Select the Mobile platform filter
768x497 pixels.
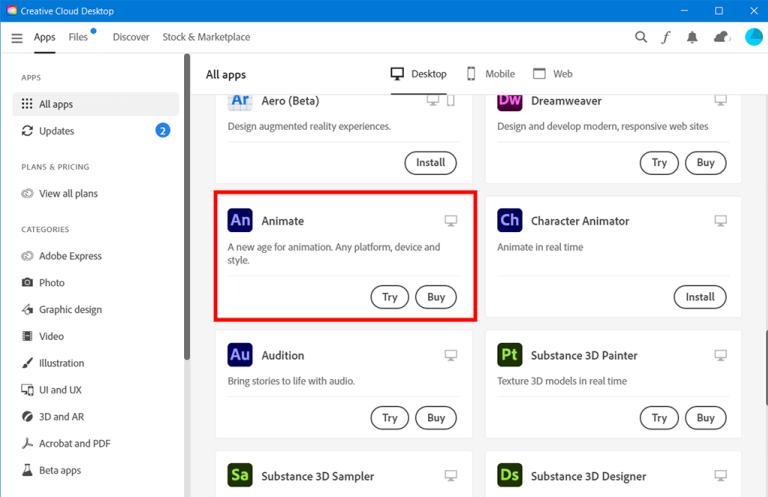pos(490,74)
